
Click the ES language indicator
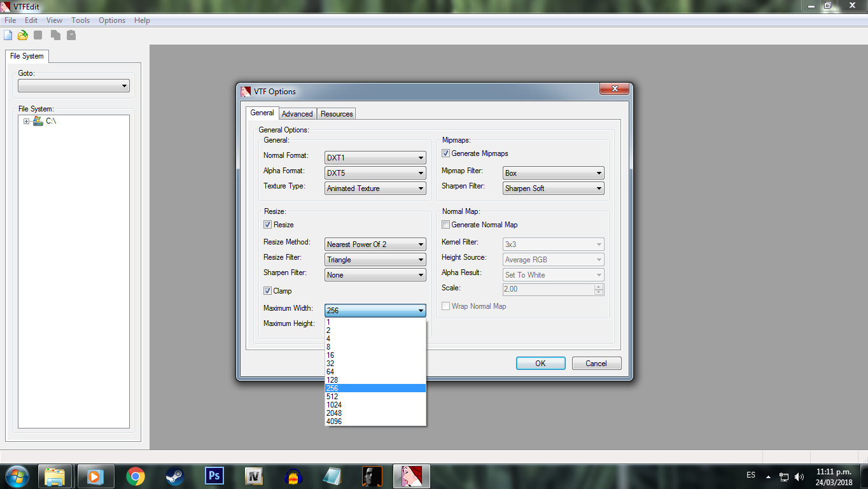(x=751, y=476)
